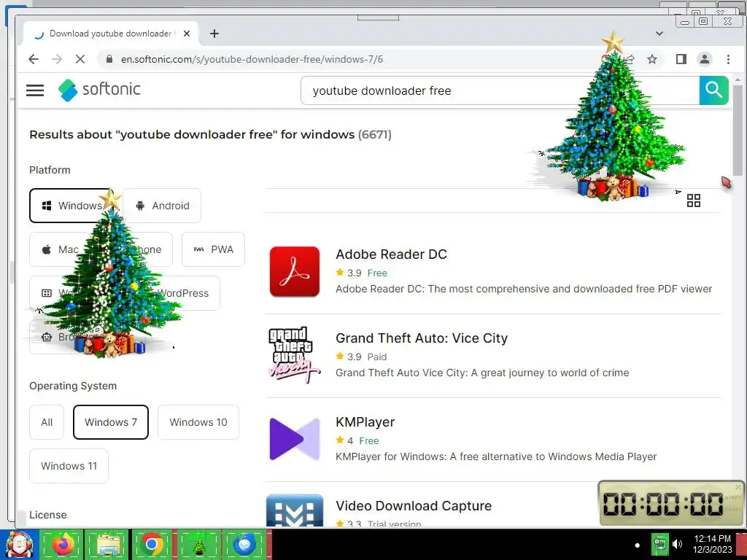This screenshot has height=560, width=747.
Task: Close the Download youtube downloader tab
Action: click(x=187, y=34)
